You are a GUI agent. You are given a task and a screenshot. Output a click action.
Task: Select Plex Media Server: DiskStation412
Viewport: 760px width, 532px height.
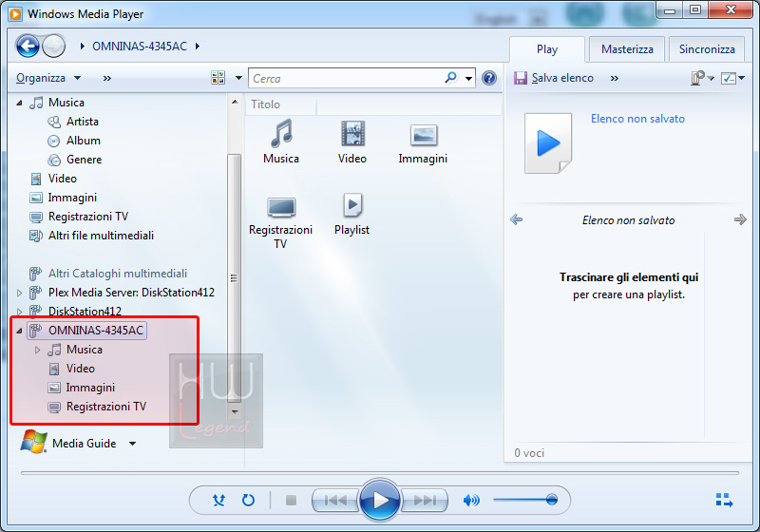pyautogui.click(x=131, y=293)
